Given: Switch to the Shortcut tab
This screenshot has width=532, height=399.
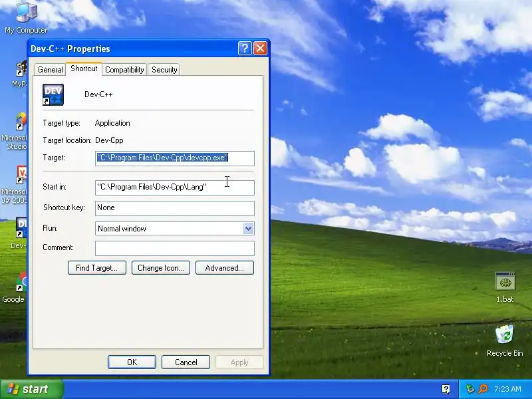Looking at the screenshot, I should coord(84,68).
